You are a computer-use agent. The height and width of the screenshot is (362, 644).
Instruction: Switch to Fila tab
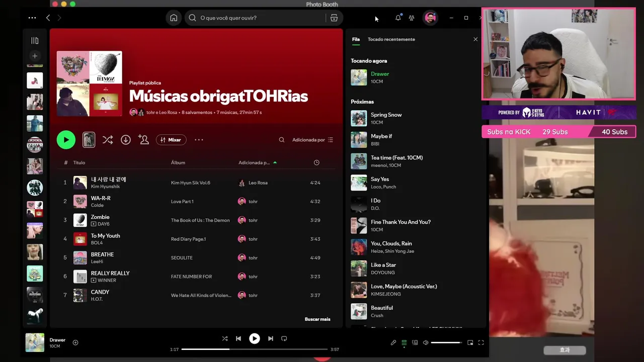click(x=356, y=39)
